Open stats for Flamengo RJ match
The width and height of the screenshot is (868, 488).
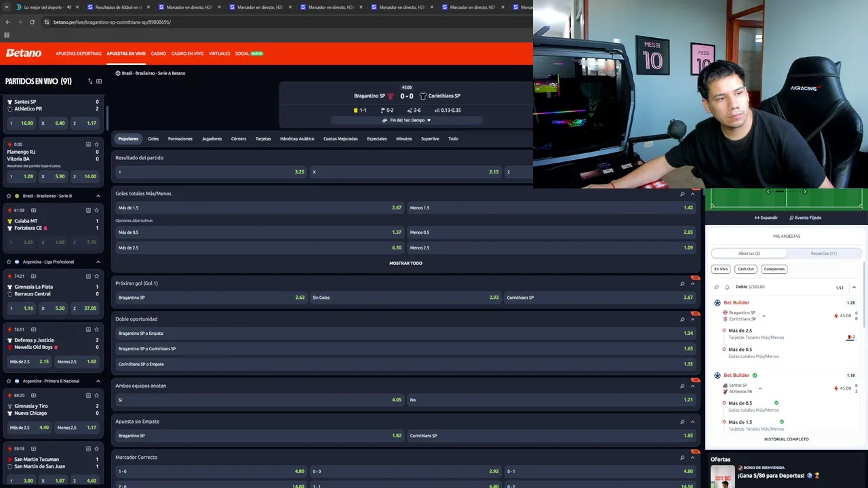(x=88, y=144)
